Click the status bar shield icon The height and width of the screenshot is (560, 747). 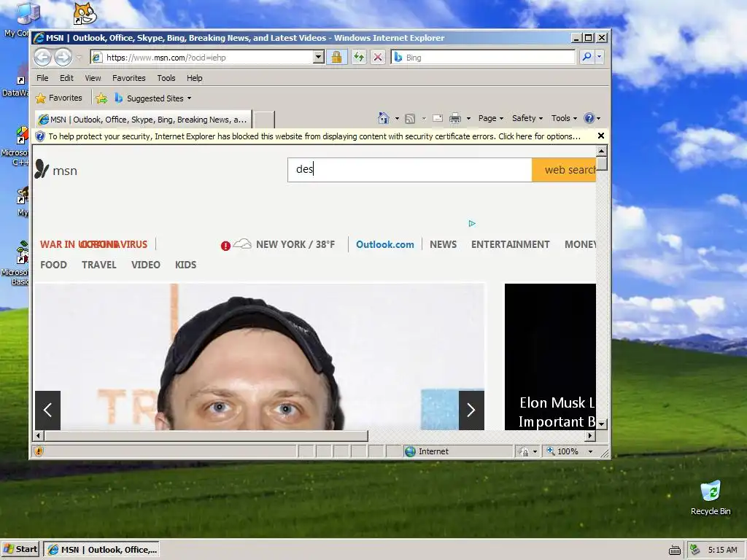[39, 451]
